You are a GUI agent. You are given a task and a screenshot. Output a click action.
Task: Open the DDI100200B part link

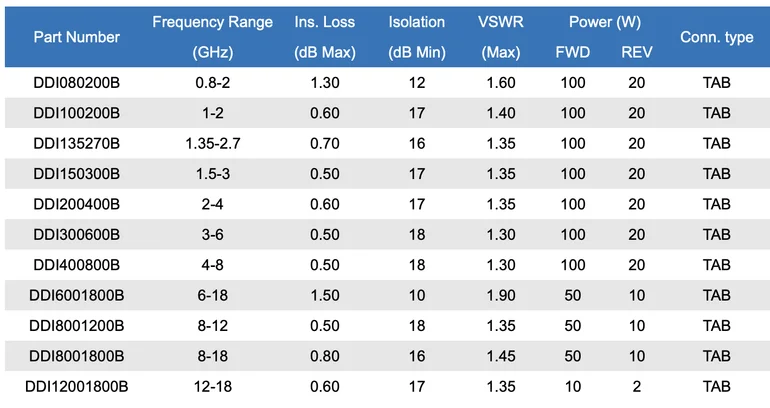coord(77,113)
